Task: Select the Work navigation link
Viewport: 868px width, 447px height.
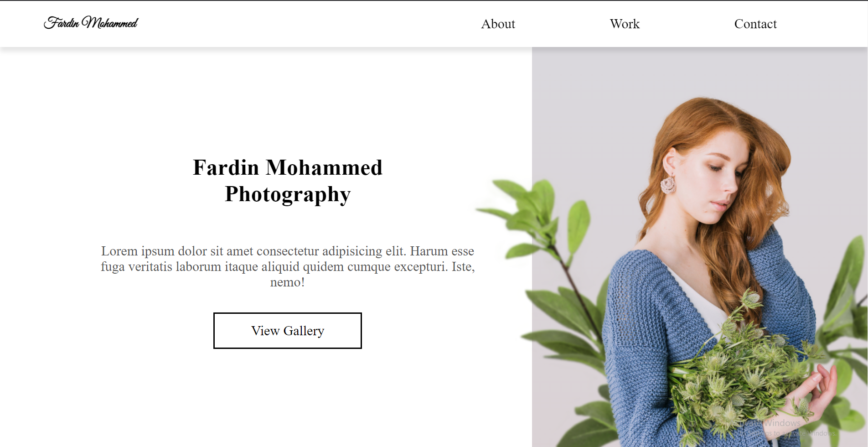Action: [x=625, y=24]
